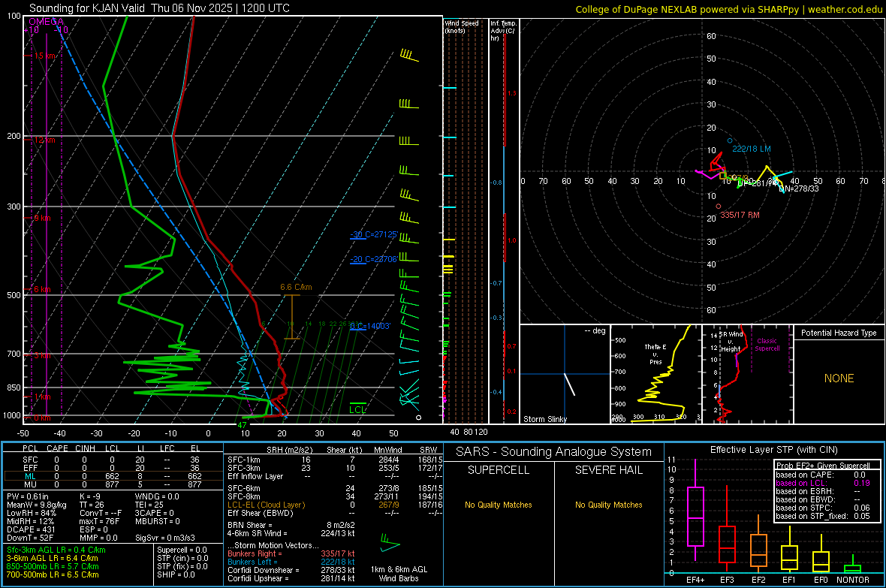Click the Theta-E v. Pres label
This screenshot has width=886, height=588.
[655, 354]
